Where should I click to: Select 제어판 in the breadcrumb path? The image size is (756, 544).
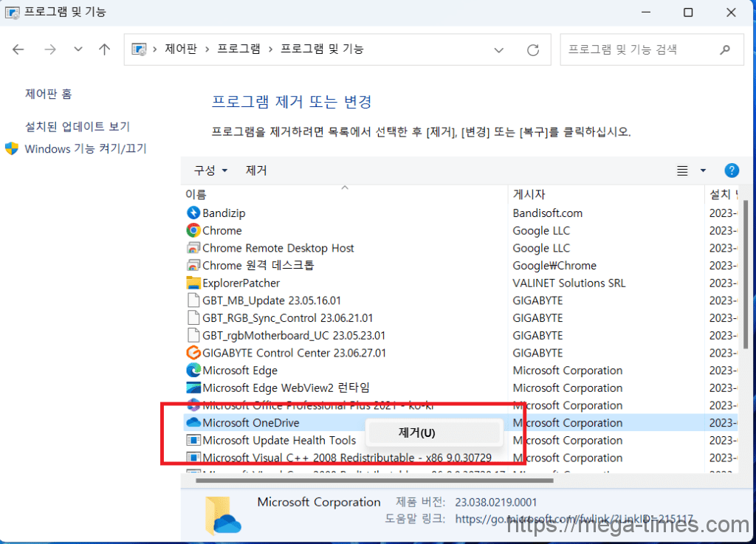pyautogui.click(x=181, y=49)
